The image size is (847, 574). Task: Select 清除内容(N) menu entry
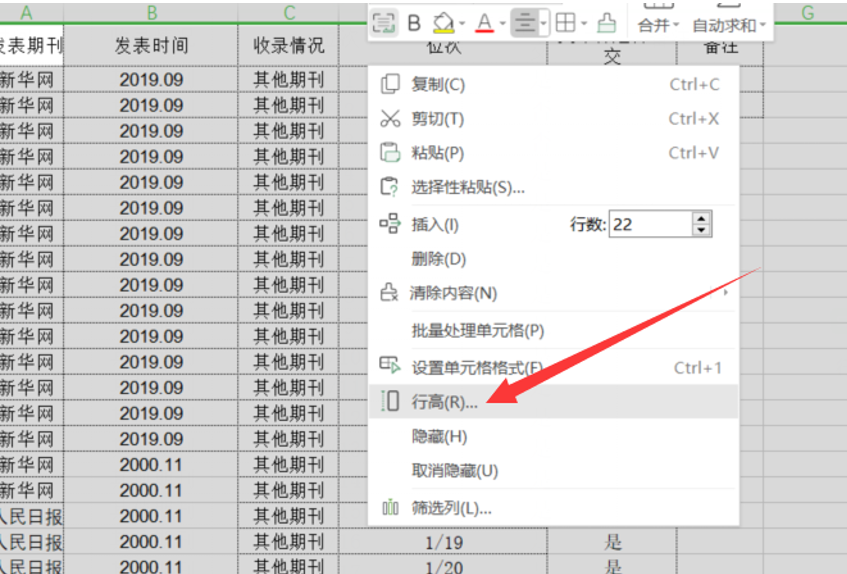[553, 293]
